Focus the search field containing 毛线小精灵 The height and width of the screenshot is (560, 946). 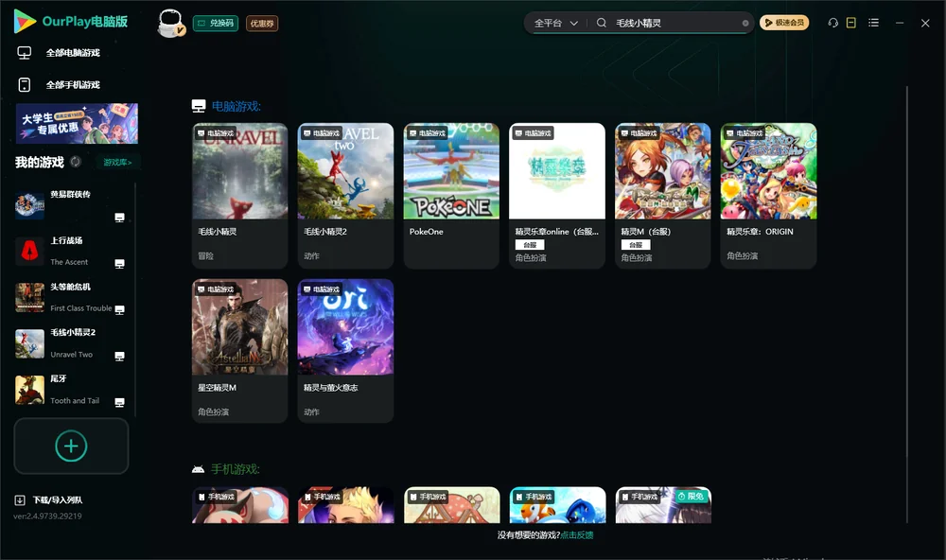click(x=675, y=23)
